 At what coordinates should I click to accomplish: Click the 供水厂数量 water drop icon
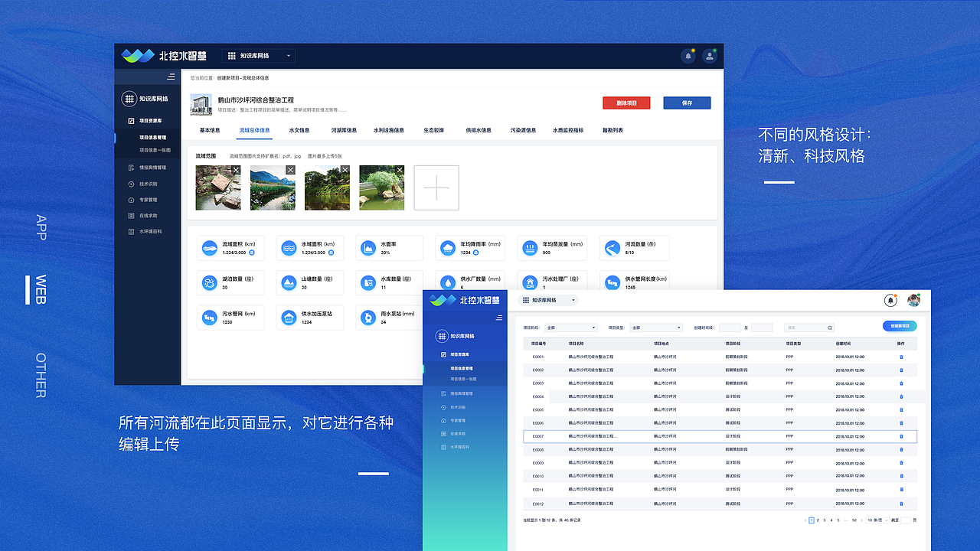click(448, 283)
